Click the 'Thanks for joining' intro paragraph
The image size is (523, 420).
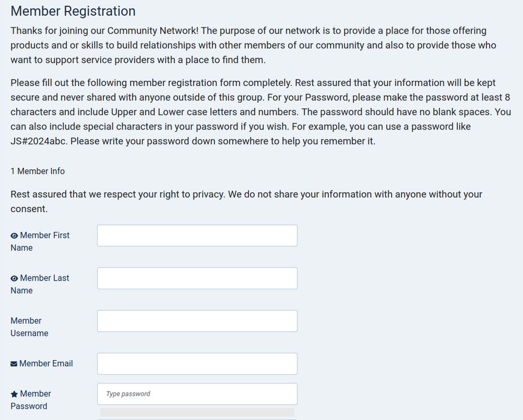(x=250, y=45)
